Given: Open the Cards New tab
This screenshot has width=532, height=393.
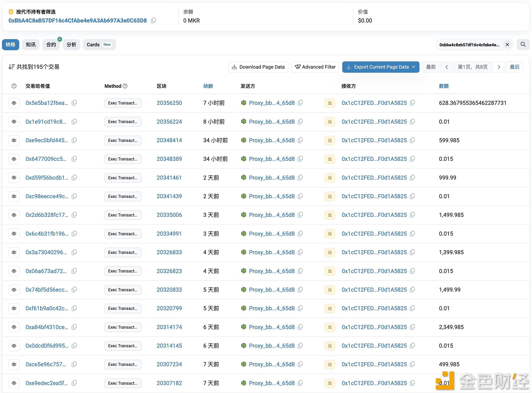Looking at the screenshot, I should pos(99,45).
